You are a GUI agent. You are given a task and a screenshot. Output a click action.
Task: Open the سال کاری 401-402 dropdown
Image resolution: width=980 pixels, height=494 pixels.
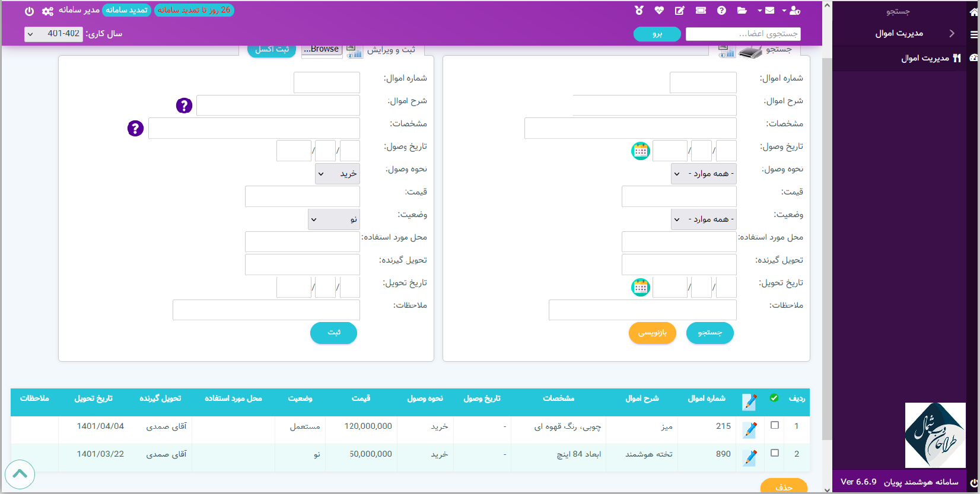click(x=54, y=34)
